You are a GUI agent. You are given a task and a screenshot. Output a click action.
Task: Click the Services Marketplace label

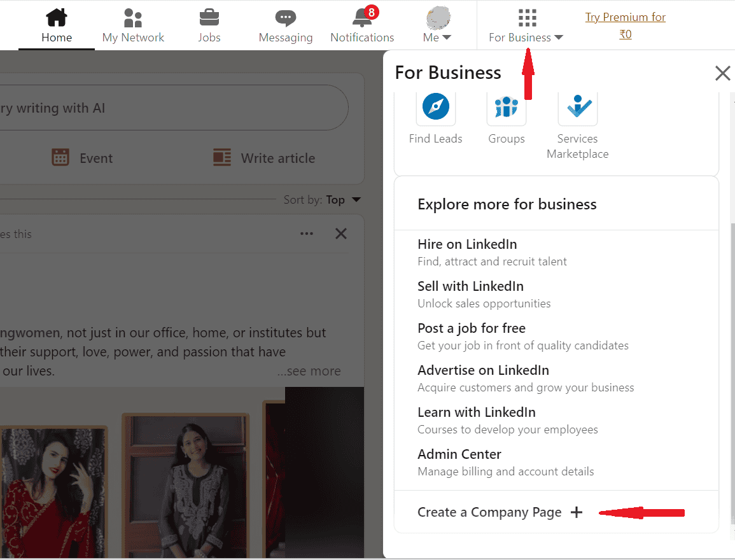[x=578, y=146]
